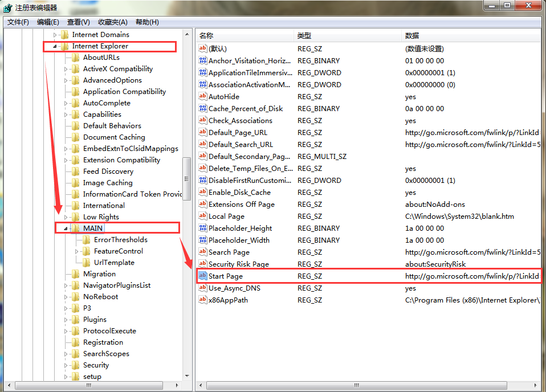Click the binary icon of Placeholder_Height
Screen dimensions: 546x392
[203, 228]
